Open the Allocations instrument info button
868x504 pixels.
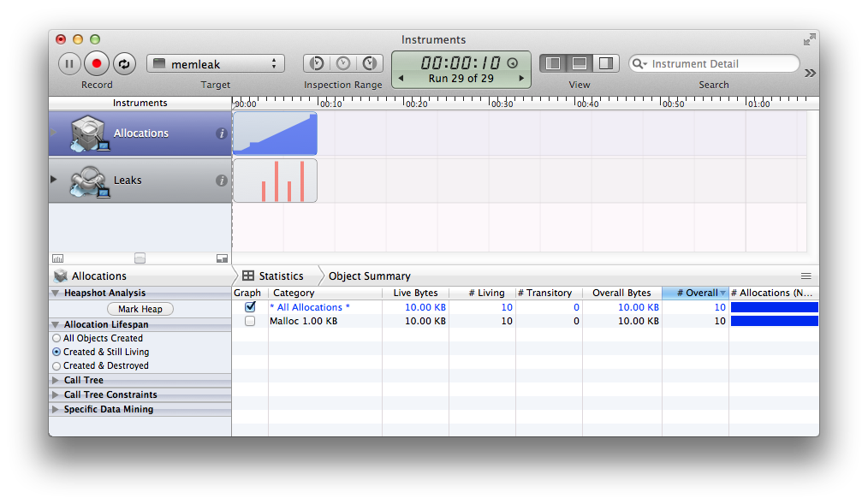tap(222, 133)
